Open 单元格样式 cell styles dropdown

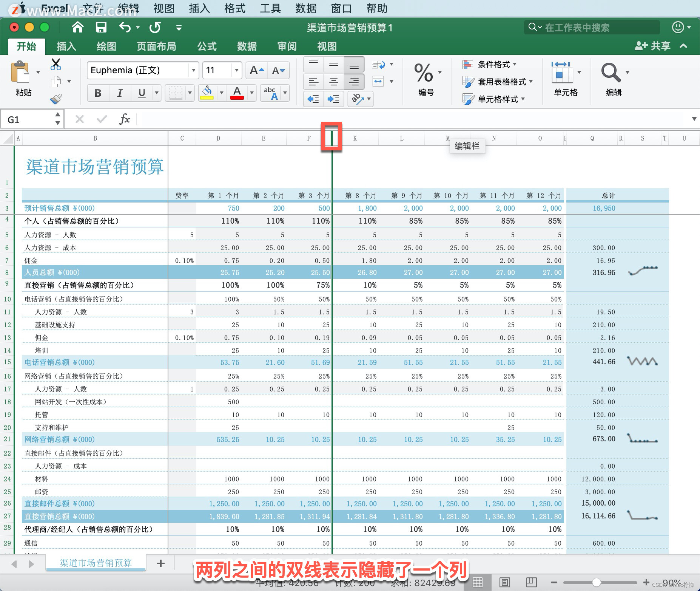point(493,99)
